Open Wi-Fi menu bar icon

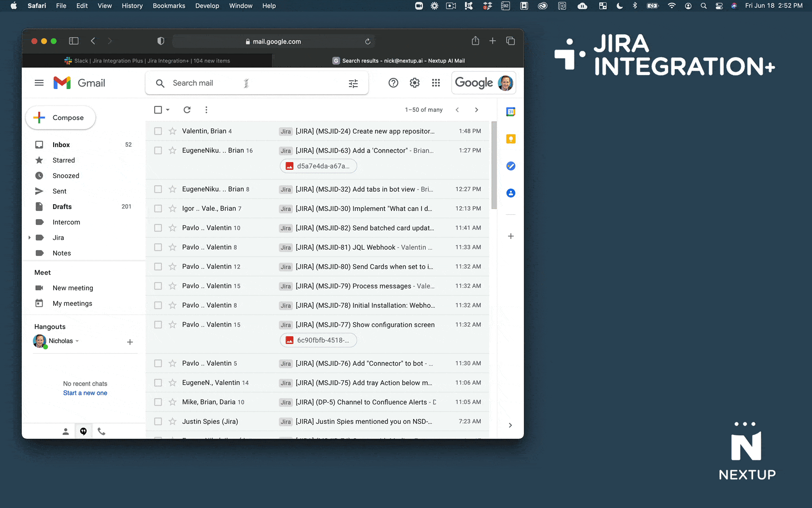672,6
